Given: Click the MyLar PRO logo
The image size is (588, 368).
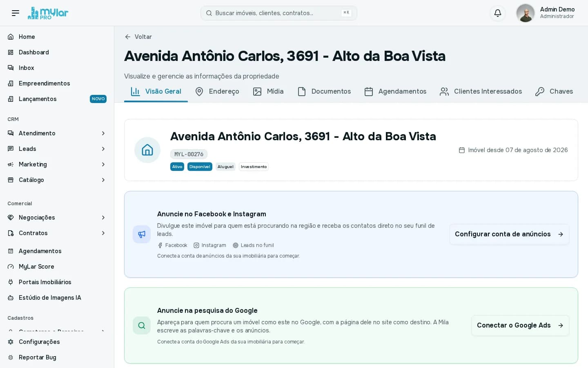Looking at the screenshot, I should pyautogui.click(x=48, y=13).
